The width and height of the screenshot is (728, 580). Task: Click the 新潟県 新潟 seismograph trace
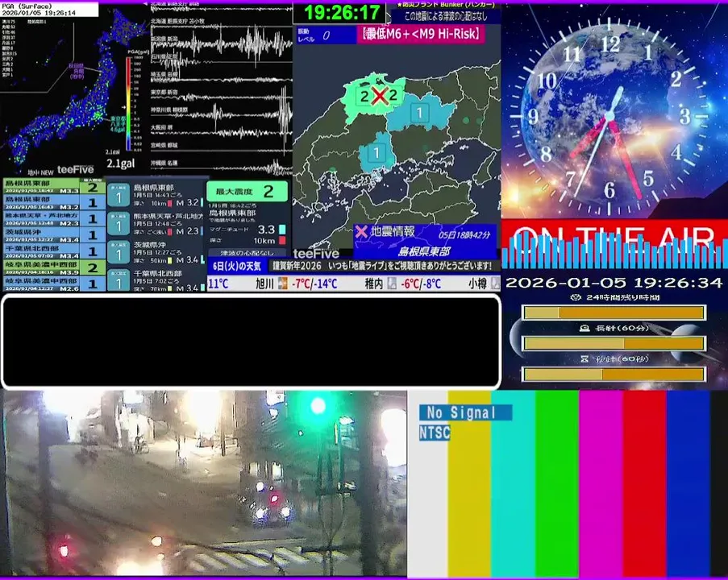222,45
